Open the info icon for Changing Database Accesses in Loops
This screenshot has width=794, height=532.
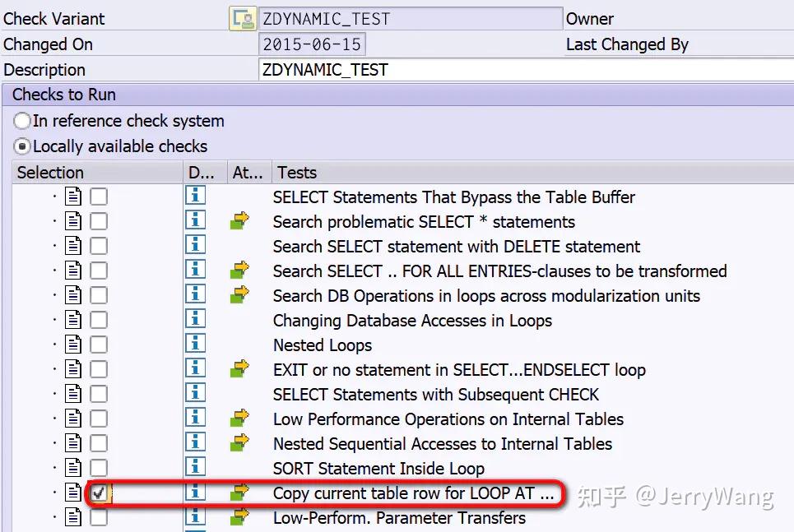tap(195, 320)
